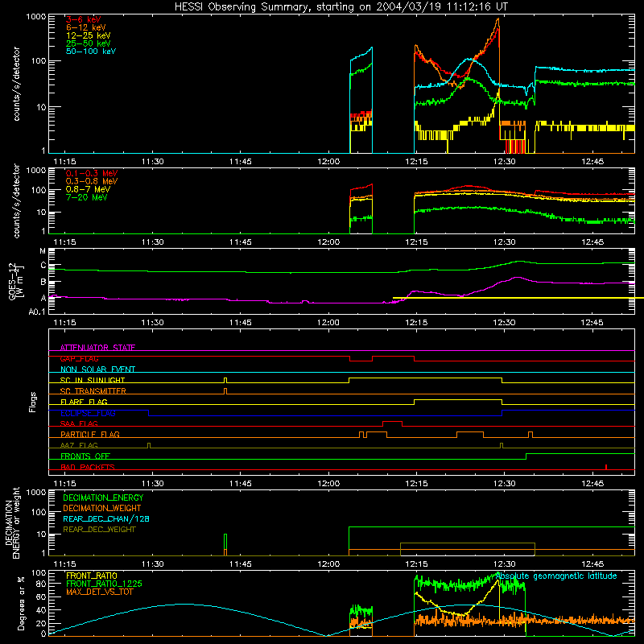Select the GAP_FLAG label
This screenshot has height=644, width=644.
click(x=79, y=358)
